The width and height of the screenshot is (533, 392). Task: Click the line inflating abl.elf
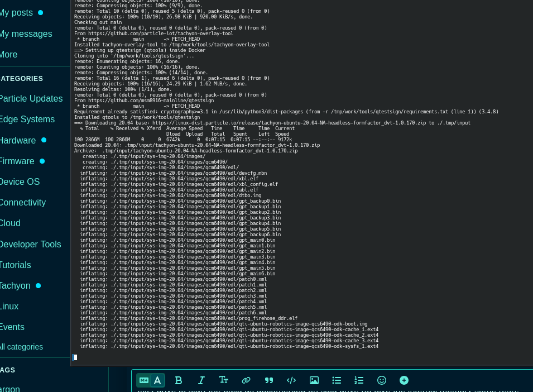(x=169, y=190)
